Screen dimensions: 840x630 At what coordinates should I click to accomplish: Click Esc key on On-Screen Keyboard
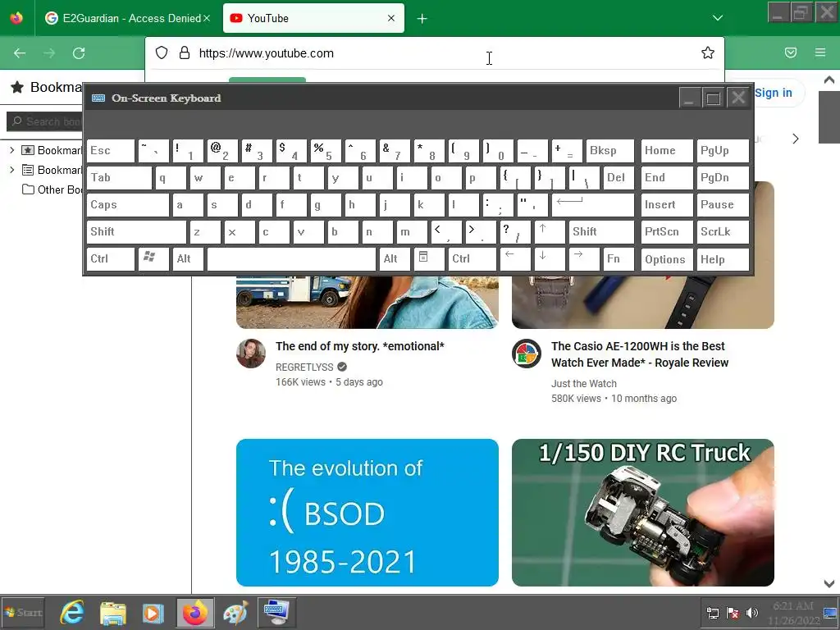point(111,151)
